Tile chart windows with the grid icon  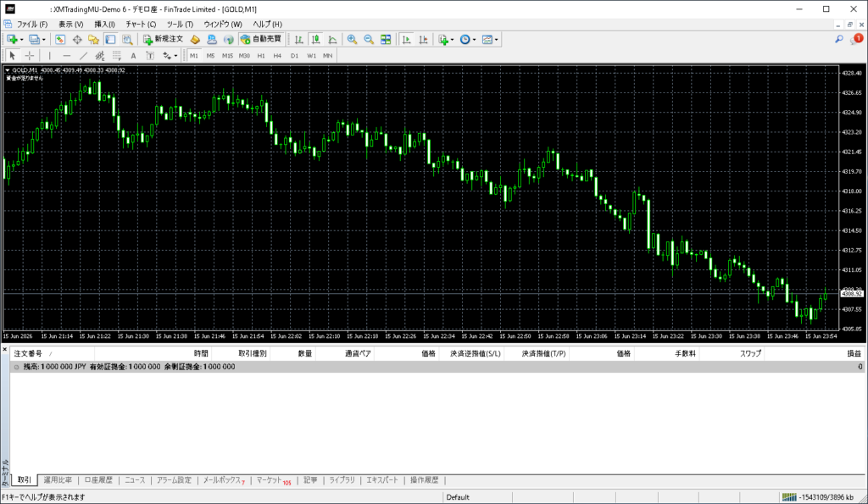(386, 39)
